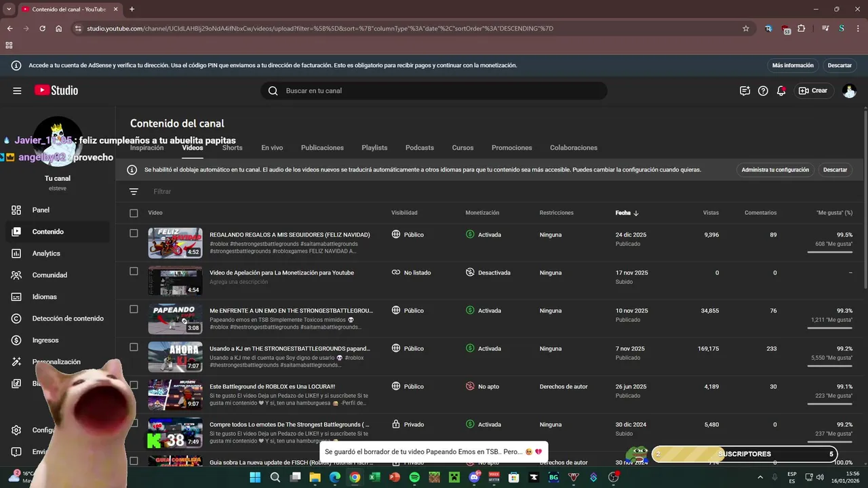The height and width of the screenshot is (488, 868).
Task: Reload the page in Chrome
Action: tap(42, 28)
